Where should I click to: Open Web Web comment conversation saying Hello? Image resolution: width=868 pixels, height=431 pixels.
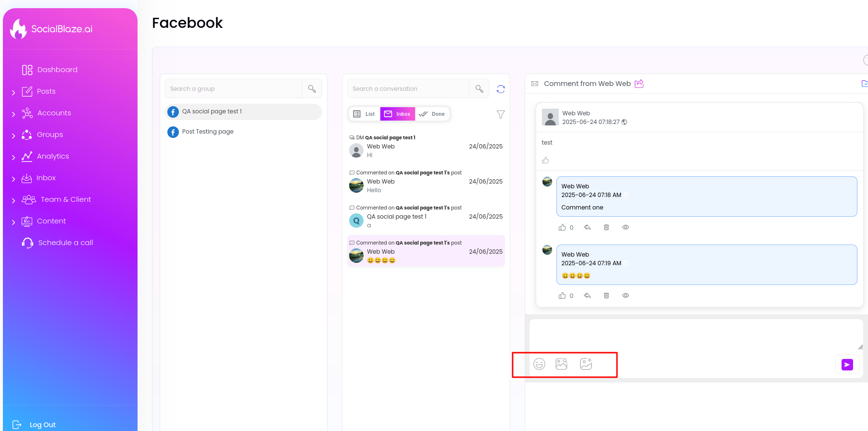pyautogui.click(x=426, y=182)
